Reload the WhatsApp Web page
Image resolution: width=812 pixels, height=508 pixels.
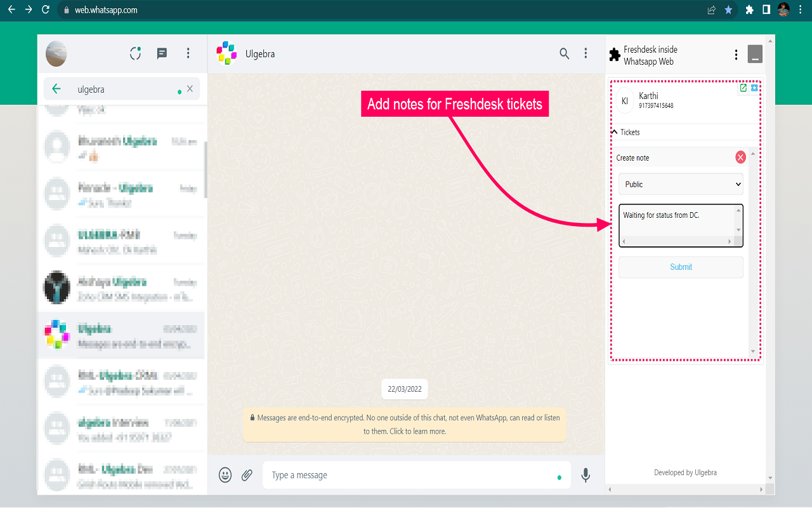(x=46, y=10)
